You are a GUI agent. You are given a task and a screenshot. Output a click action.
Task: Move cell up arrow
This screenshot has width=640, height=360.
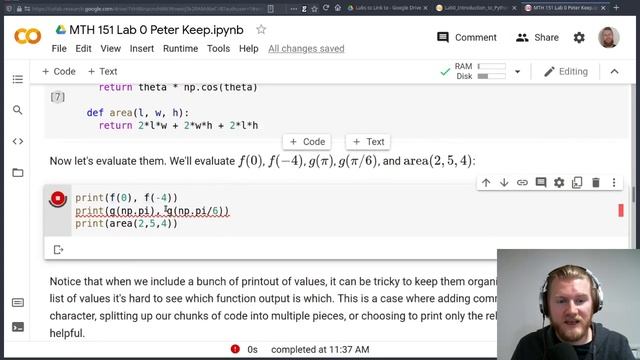pos(486,182)
